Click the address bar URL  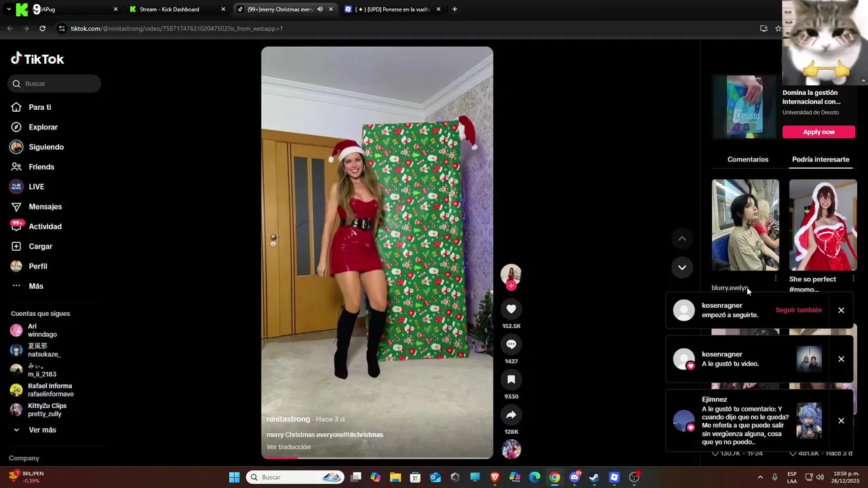pos(177,28)
